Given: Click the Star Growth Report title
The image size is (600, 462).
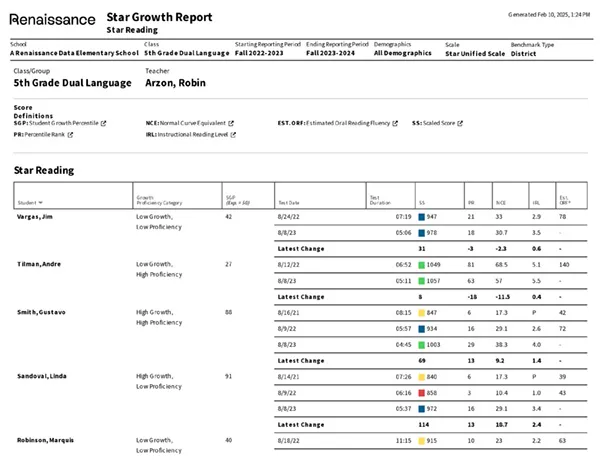Looking at the screenshot, I should coord(159,17).
